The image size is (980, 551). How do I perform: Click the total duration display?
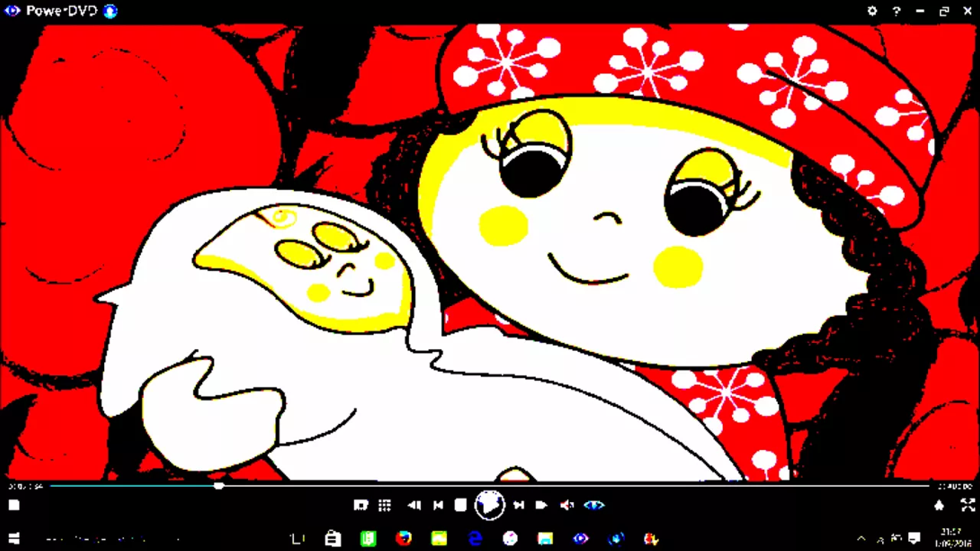(955, 486)
